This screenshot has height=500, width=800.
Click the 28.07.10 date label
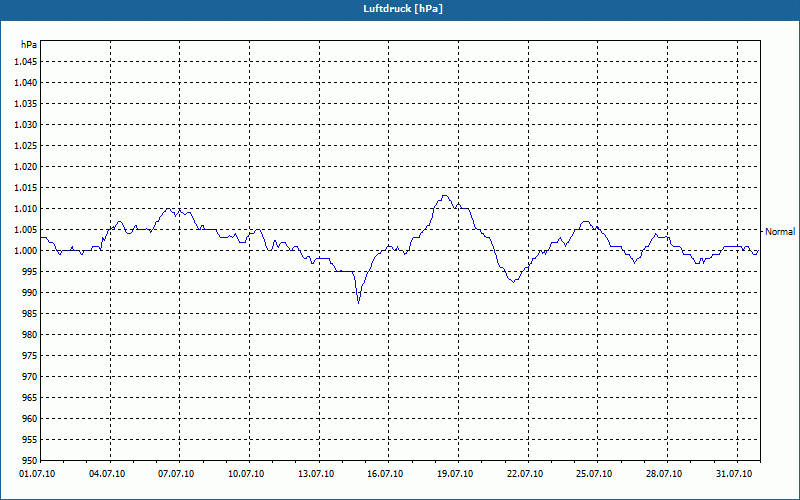click(x=664, y=474)
